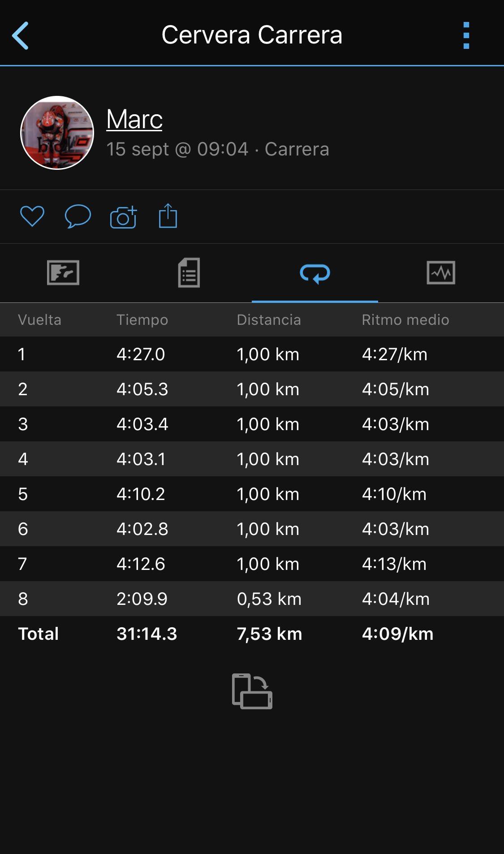Tap the Cervera Carrera title
Viewport: 504px width, 854px height.
pos(252,35)
